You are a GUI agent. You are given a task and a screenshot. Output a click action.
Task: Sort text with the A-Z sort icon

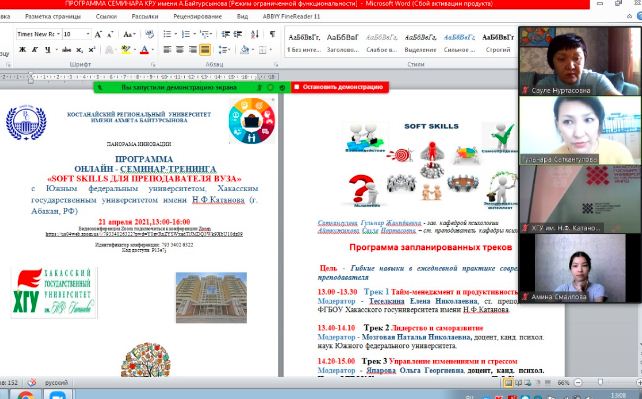255,34
